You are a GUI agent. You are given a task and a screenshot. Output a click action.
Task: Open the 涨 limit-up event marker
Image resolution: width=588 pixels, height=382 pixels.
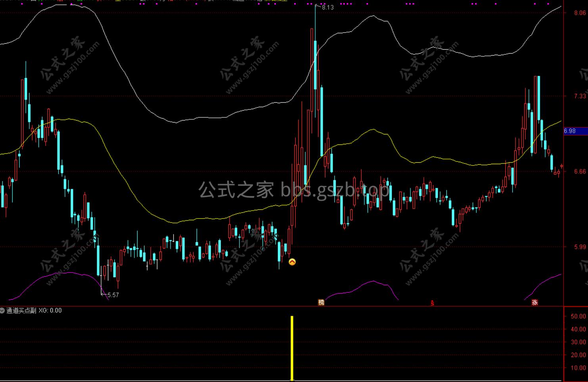click(x=534, y=302)
